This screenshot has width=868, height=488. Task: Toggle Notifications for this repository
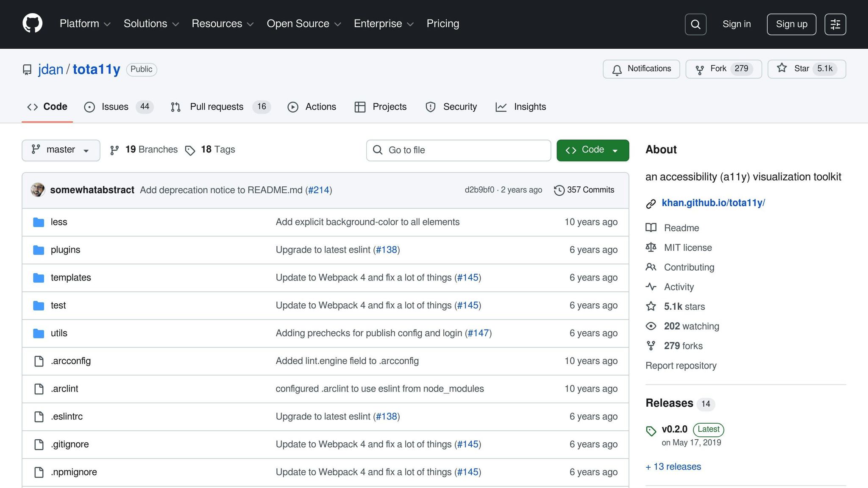tap(641, 69)
